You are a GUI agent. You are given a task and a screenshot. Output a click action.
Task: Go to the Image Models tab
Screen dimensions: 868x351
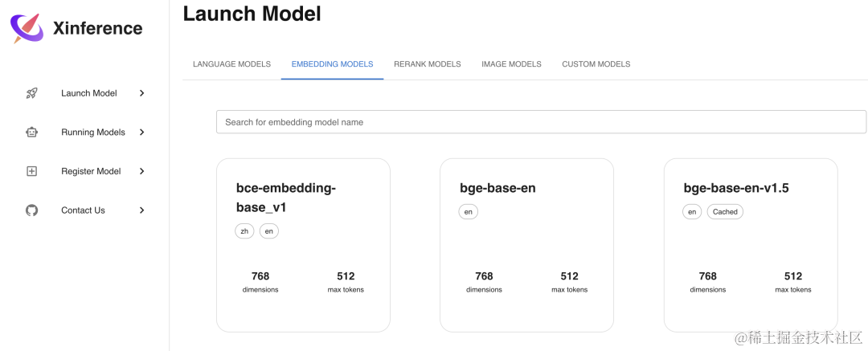pos(511,64)
